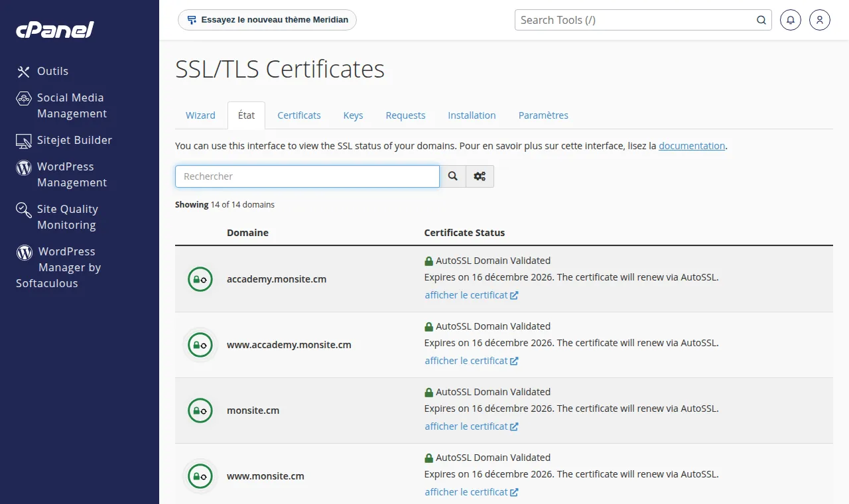
Task: Open the Outils tools icon
Action: coord(24,72)
